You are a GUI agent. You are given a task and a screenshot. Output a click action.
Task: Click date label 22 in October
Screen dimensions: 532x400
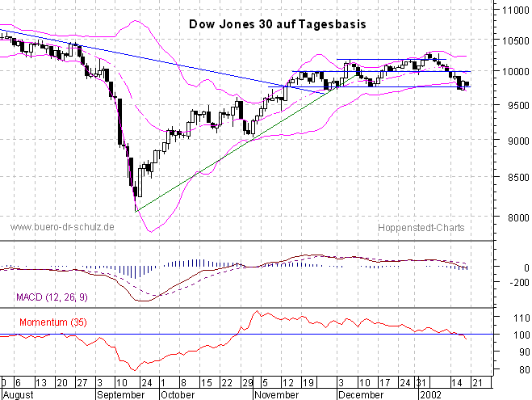point(227,383)
